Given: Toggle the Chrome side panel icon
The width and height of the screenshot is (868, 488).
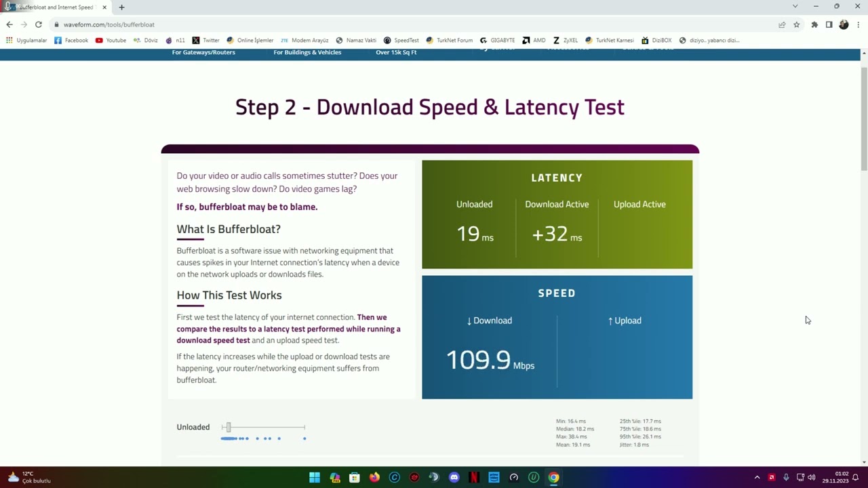Looking at the screenshot, I should coord(829,24).
